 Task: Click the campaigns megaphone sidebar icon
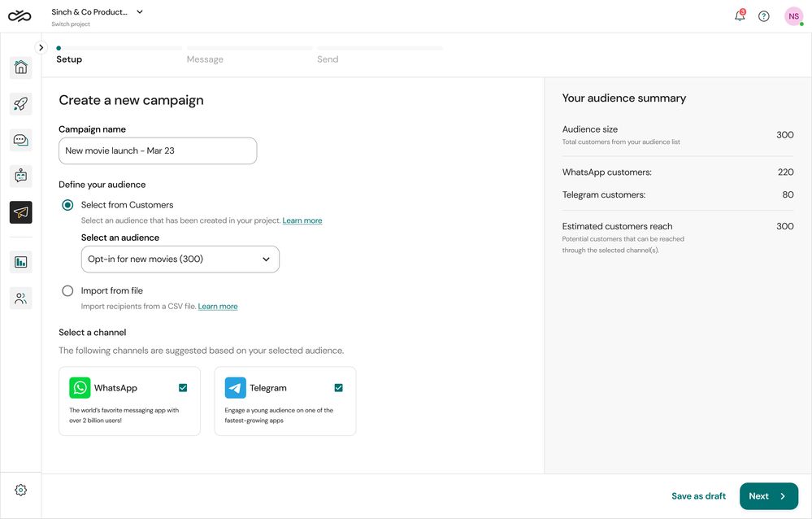click(21, 212)
